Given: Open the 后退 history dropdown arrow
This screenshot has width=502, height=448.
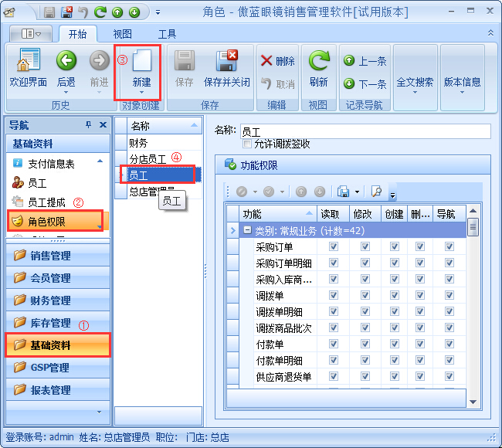Looking at the screenshot, I should coord(66,92).
